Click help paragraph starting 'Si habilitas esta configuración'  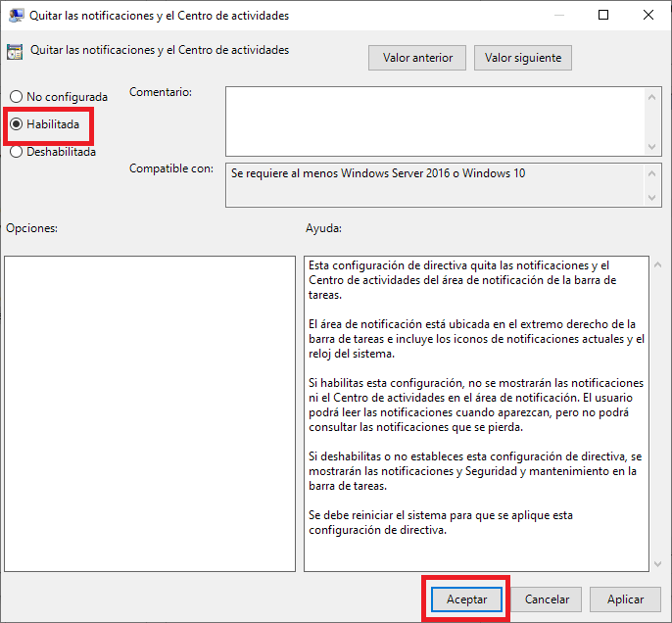point(476,405)
